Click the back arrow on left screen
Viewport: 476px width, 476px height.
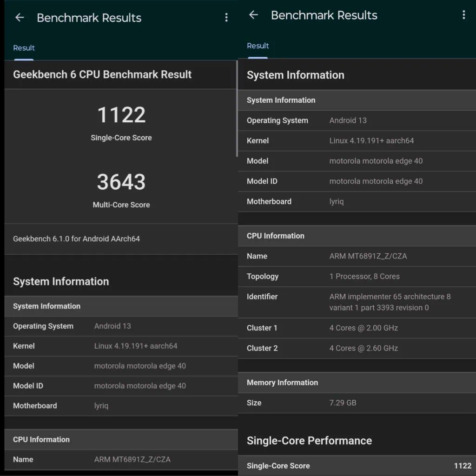point(19,17)
